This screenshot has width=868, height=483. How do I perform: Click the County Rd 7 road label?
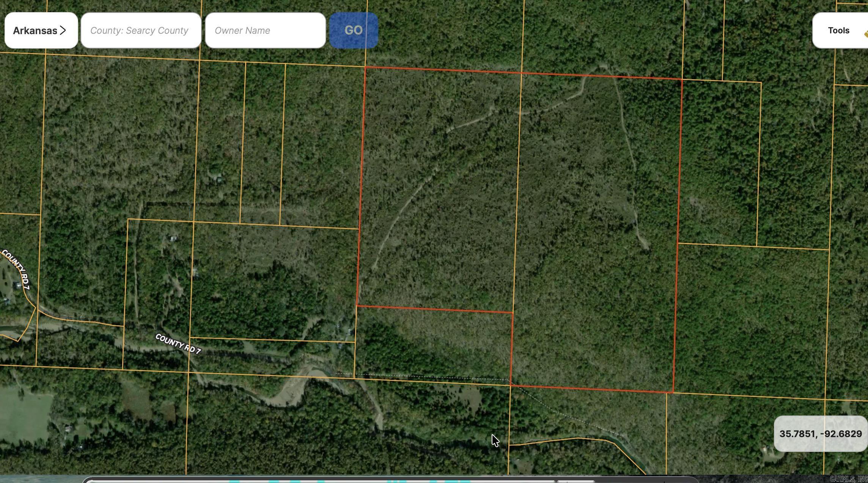pyautogui.click(x=178, y=343)
